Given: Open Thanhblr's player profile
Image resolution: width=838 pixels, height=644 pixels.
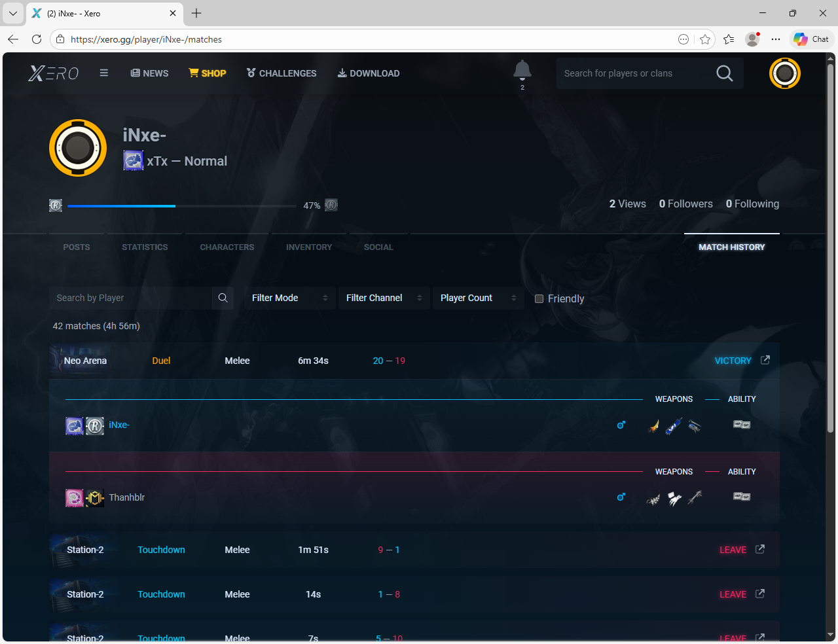Looking at the screenshot, I should click(127, 497).
